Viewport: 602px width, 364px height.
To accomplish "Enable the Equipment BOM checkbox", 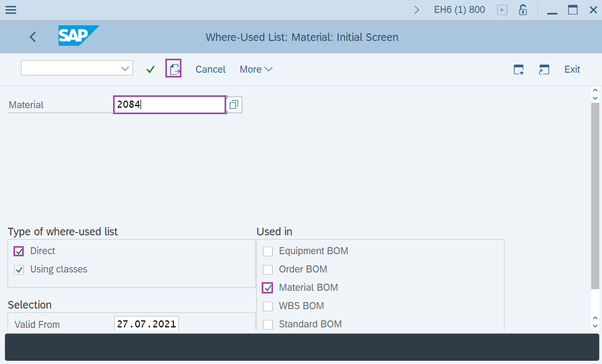I will 268,251.
